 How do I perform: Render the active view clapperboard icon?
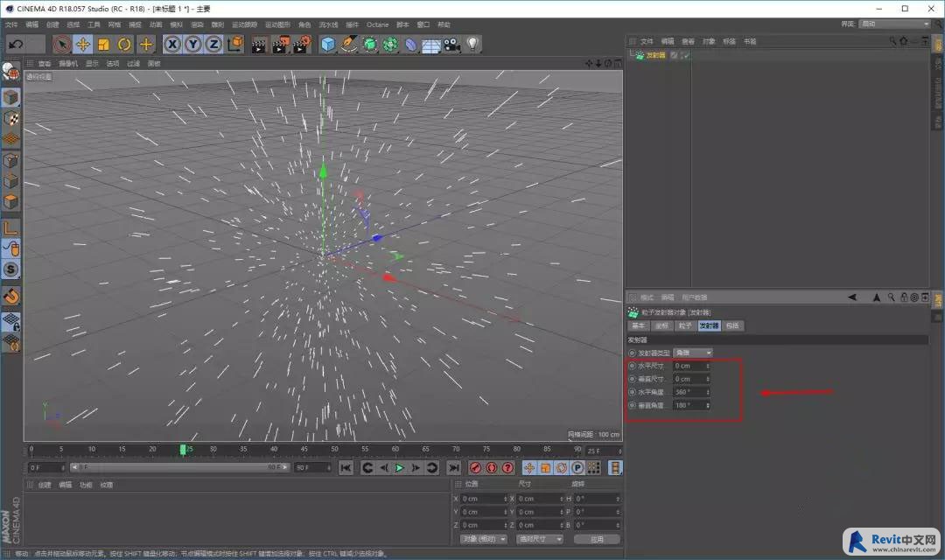[x=259, y=45]
